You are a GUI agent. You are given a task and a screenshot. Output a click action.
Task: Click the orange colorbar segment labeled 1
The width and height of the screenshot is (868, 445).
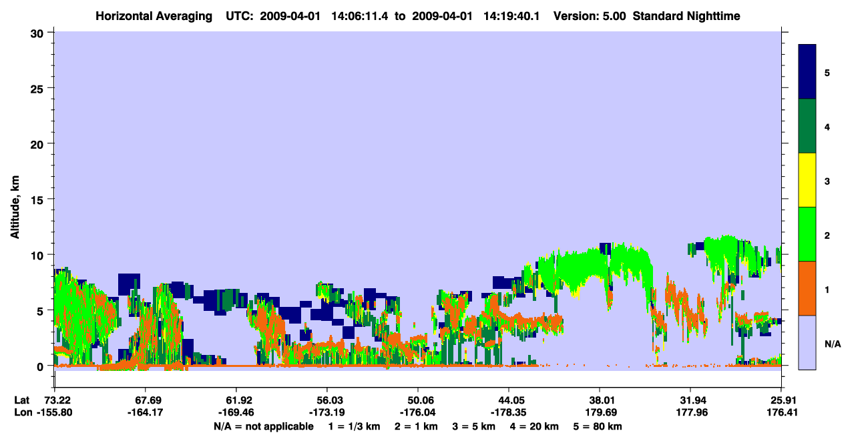[x=807, y=288]
